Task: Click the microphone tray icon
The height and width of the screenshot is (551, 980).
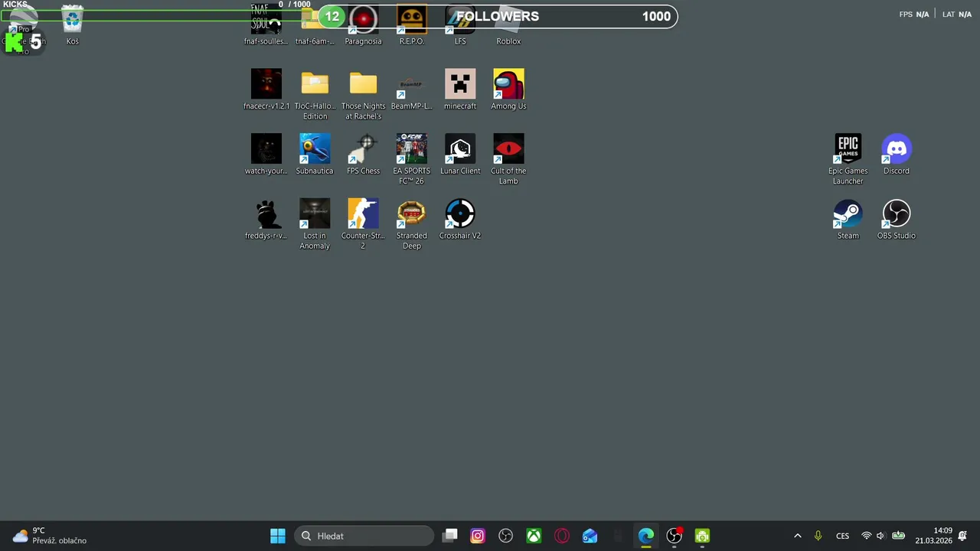Action: (818, 536)
